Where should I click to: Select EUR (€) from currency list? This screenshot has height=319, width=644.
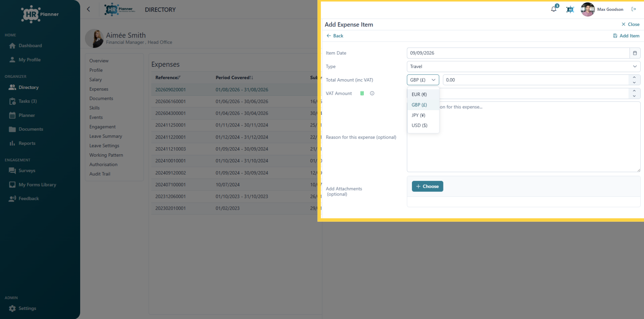(423, 94)
